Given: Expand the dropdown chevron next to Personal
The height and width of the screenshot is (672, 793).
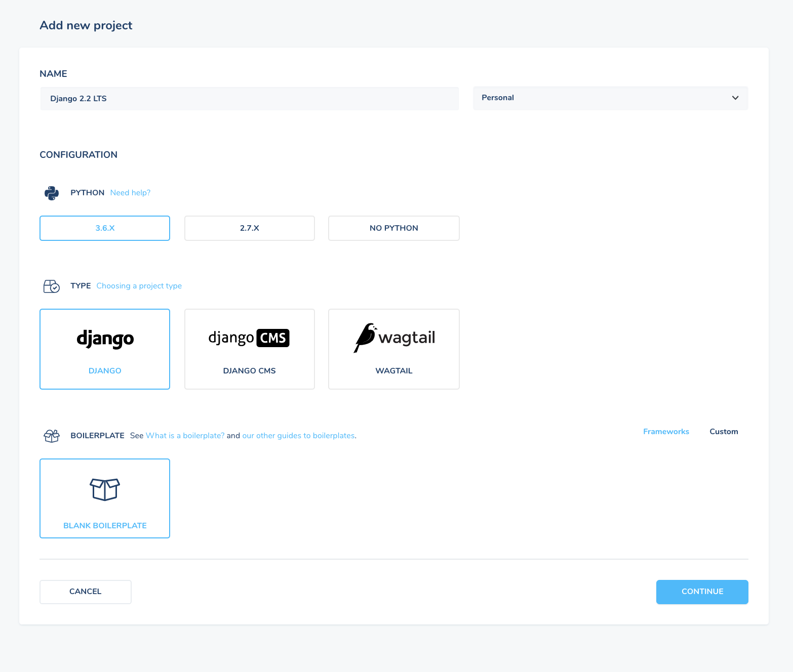Looking at the screenshot, I should (x=735, y=98).
